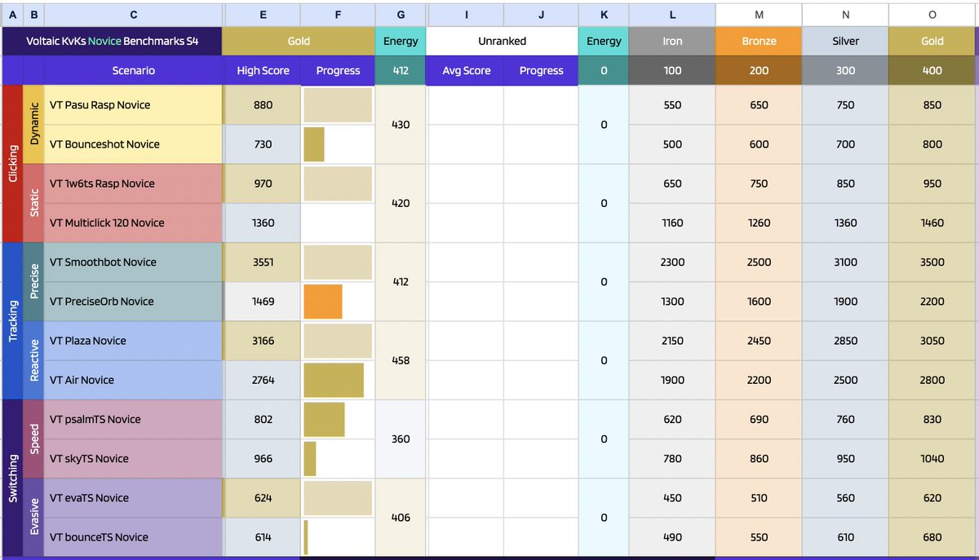
Task: Click the Iron threshold 490 cell
Action: [x=672, y=537]
